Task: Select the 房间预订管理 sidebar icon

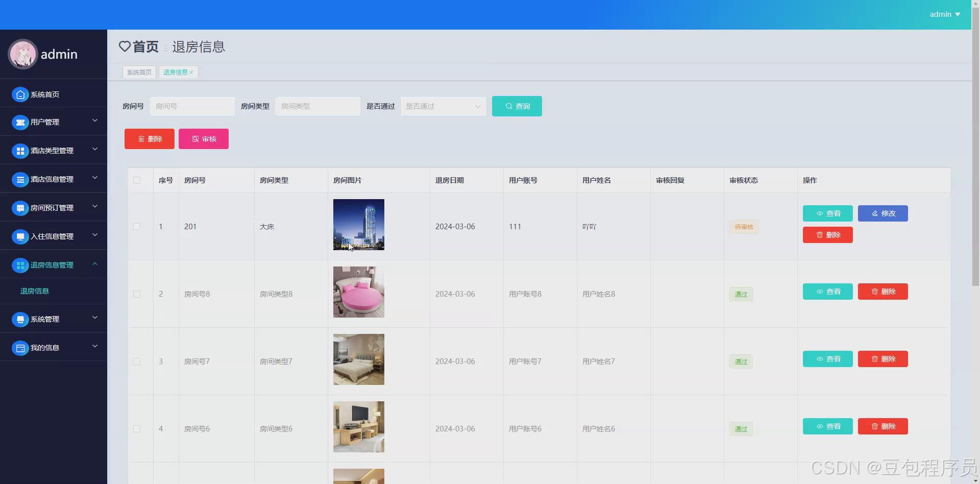Action: (x=20, y=208)
